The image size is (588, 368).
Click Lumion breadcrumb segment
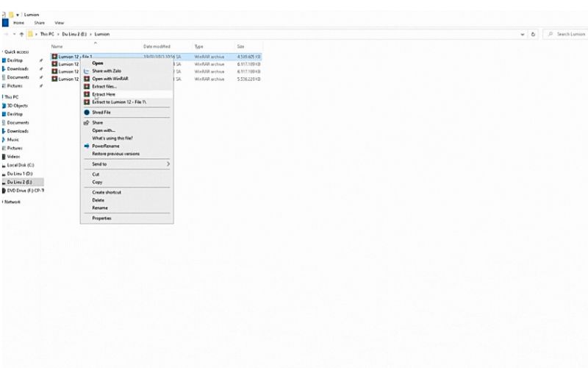click(102, 34)
